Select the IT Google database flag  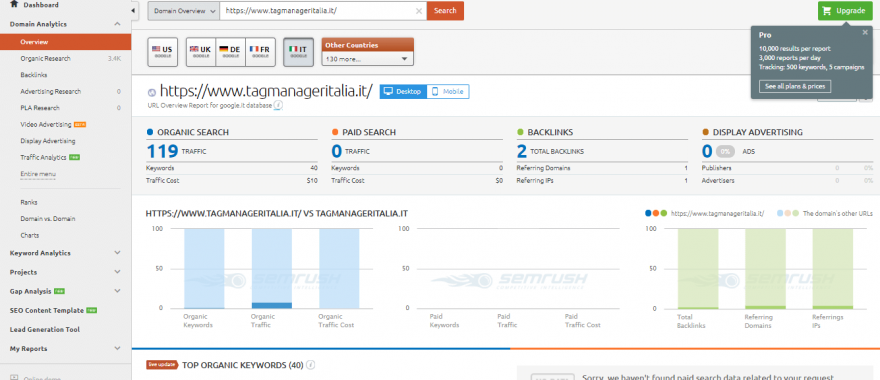pos(298,52)
